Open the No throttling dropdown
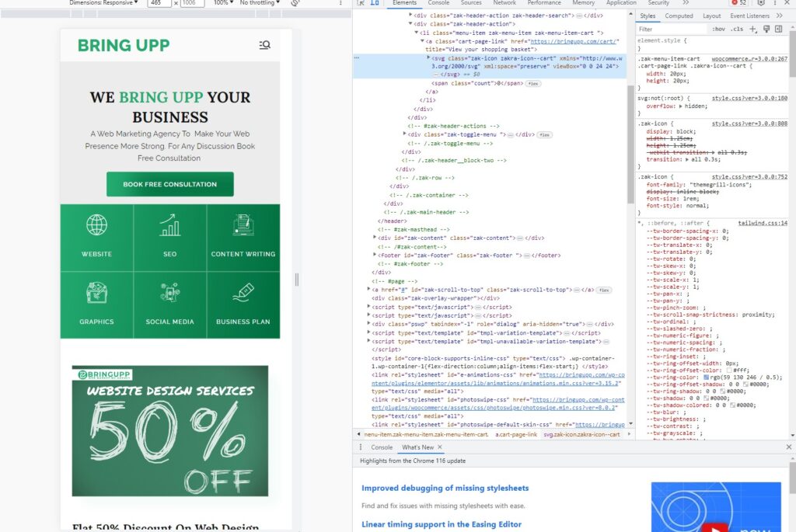 (260, 3)
